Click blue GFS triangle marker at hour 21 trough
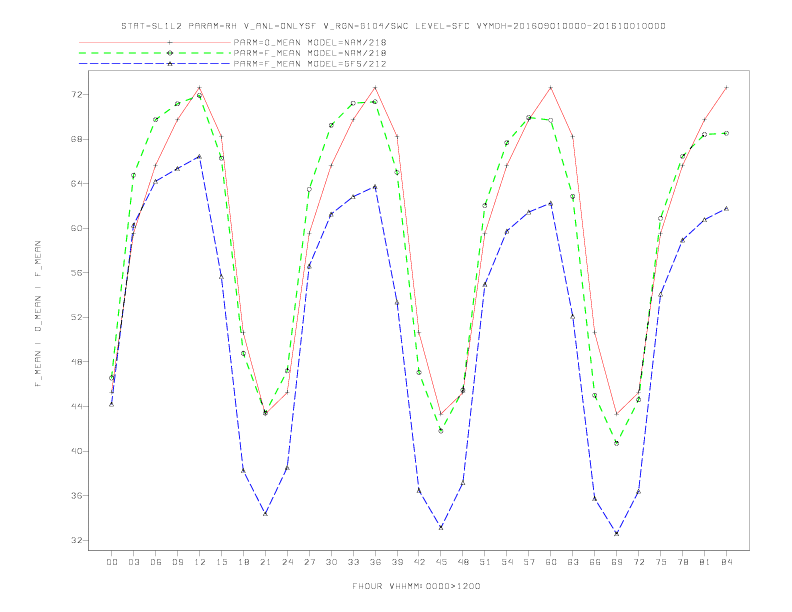Screen dimensions: 792x612 (265, 514)
